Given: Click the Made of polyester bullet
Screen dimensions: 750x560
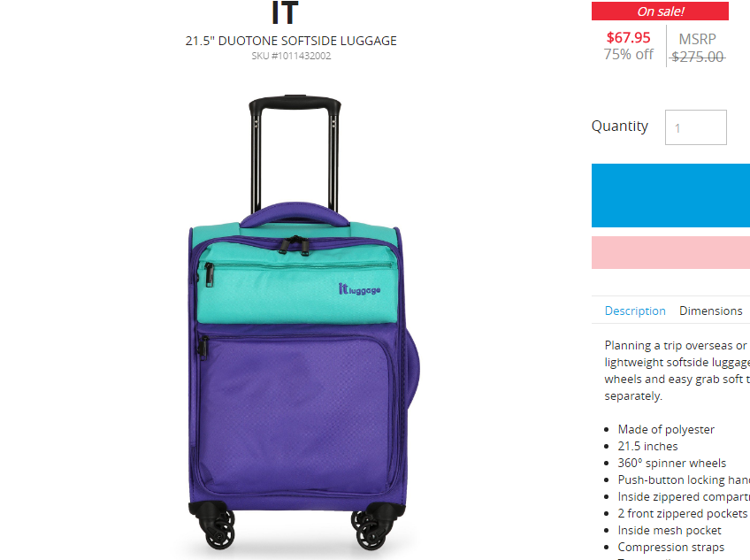Looking at the screenshot, I should coord(666,429).
